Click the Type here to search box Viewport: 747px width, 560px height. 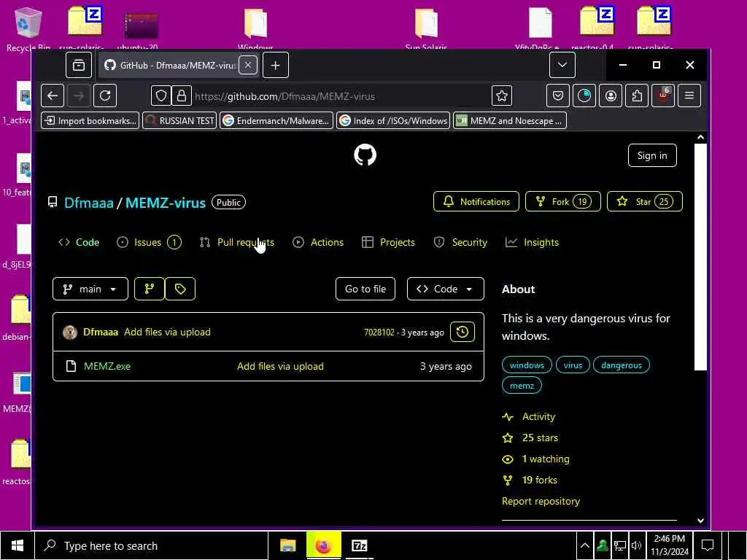tap(152, 545)
